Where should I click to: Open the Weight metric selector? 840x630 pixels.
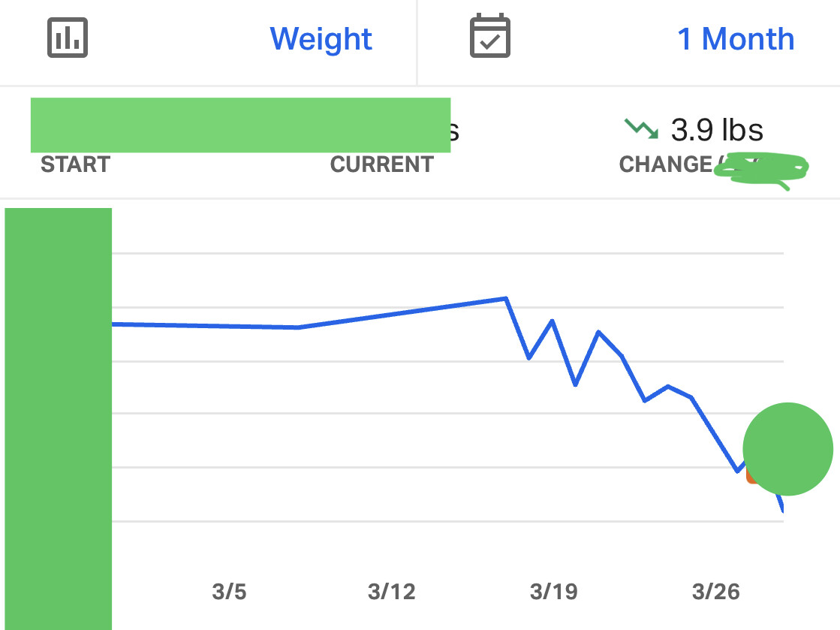[x=321, y=39]
